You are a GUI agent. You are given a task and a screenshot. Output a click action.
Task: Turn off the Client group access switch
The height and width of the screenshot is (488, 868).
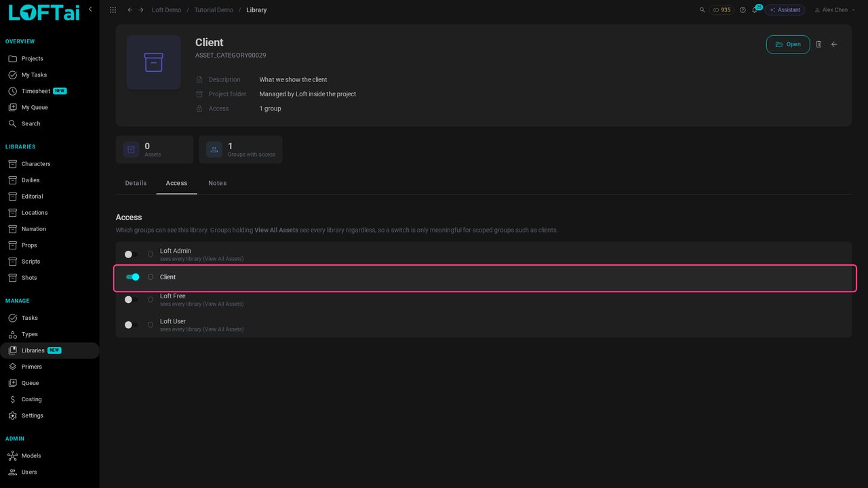pos(132,277)
